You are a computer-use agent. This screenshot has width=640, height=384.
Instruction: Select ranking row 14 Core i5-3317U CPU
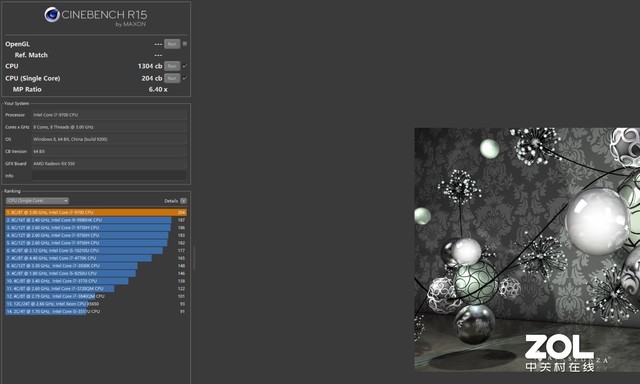pos(96,311)
